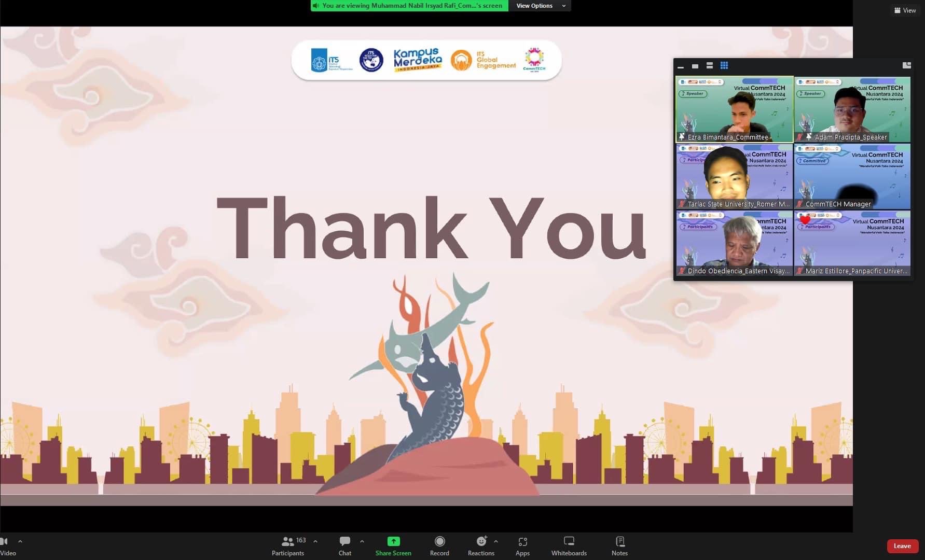Open the Participants panel
The image size is (925, 560).
(288, 546)
